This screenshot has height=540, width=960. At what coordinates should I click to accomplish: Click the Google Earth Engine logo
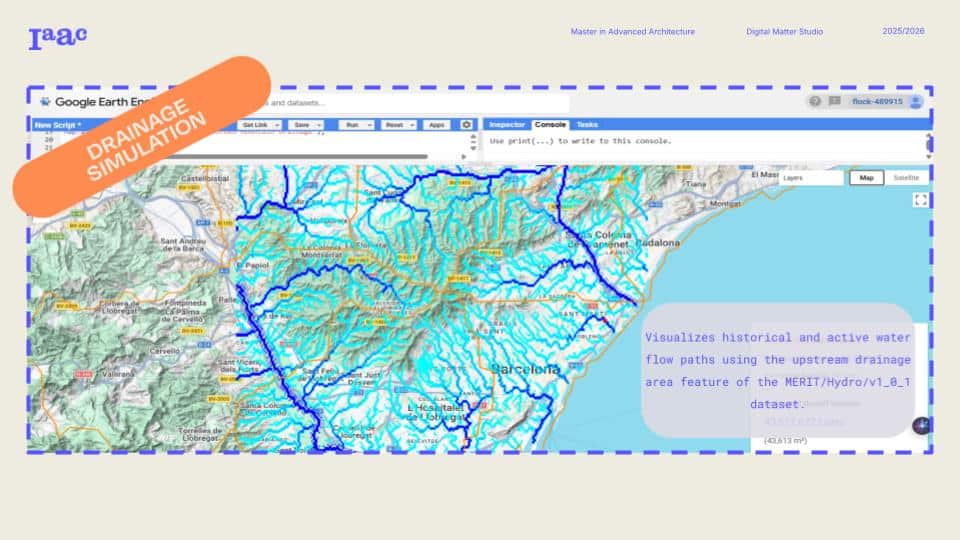(x=90, y=102)
